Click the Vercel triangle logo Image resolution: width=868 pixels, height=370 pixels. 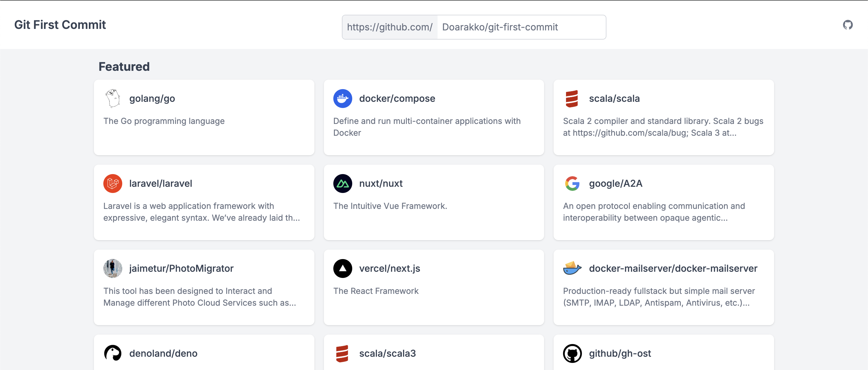pos(342,268)
